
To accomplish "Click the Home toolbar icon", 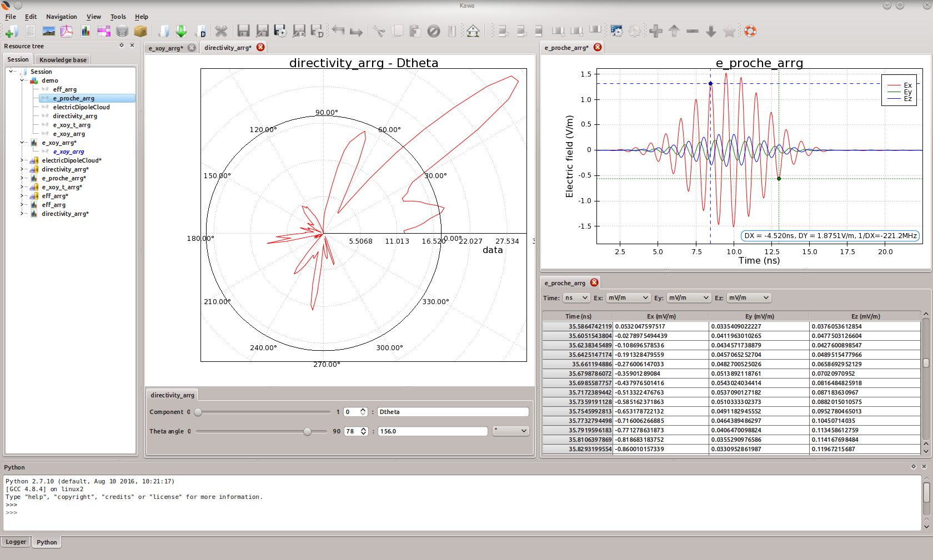I will pyautogui.click(x=473, y=32).
